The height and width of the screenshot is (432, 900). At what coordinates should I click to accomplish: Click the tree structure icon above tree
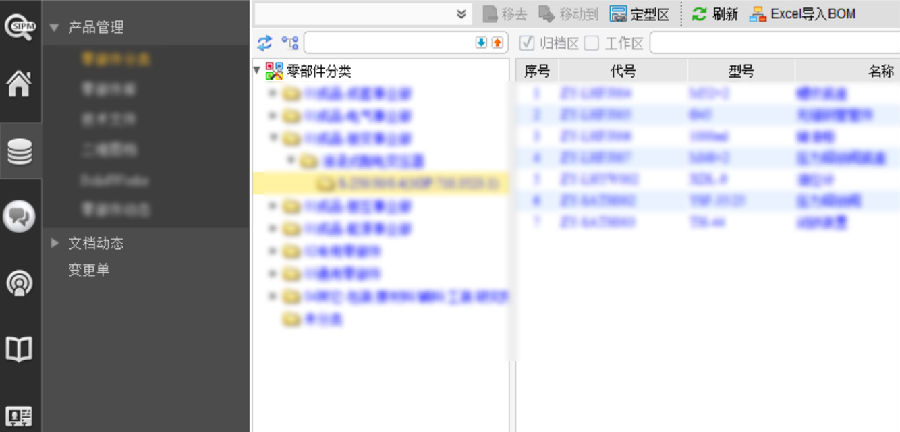[290, 42]
